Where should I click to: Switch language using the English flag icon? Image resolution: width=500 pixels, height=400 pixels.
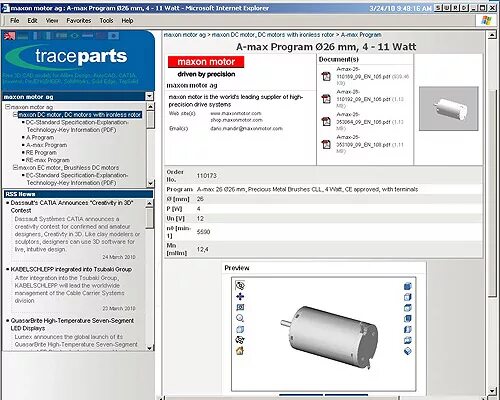point(10,36)
